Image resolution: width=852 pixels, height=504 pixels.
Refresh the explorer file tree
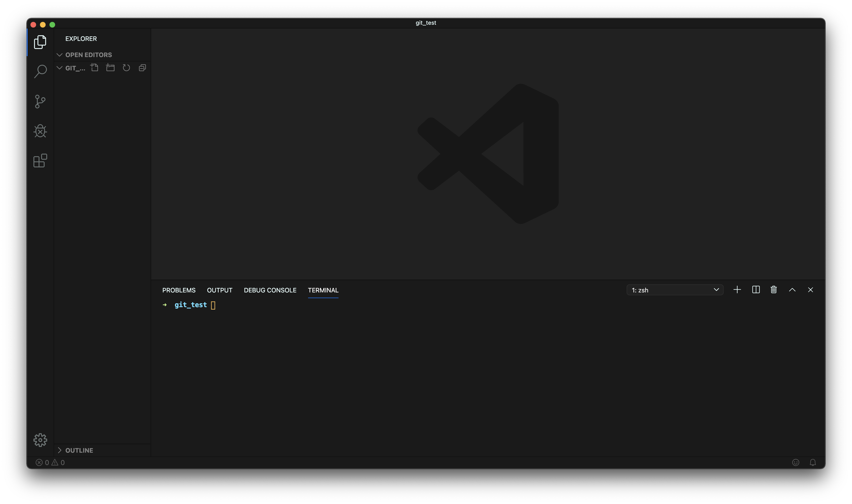(x=126, y=68)
